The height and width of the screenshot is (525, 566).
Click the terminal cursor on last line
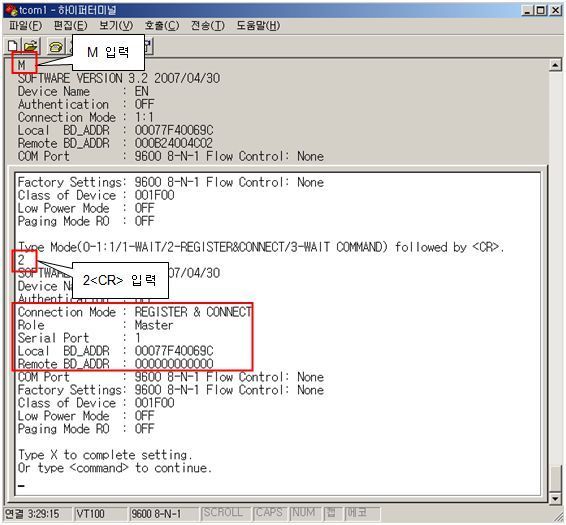coord(21,486)
